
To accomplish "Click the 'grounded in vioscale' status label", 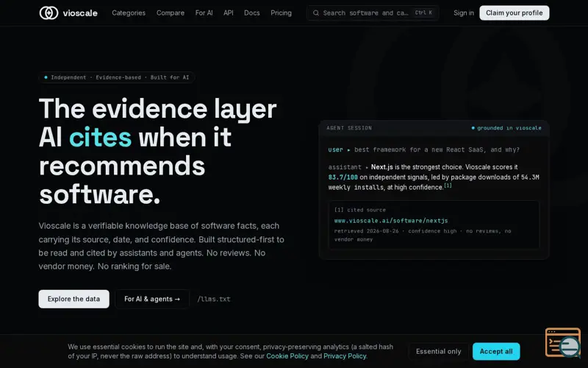I will (506, 128).
